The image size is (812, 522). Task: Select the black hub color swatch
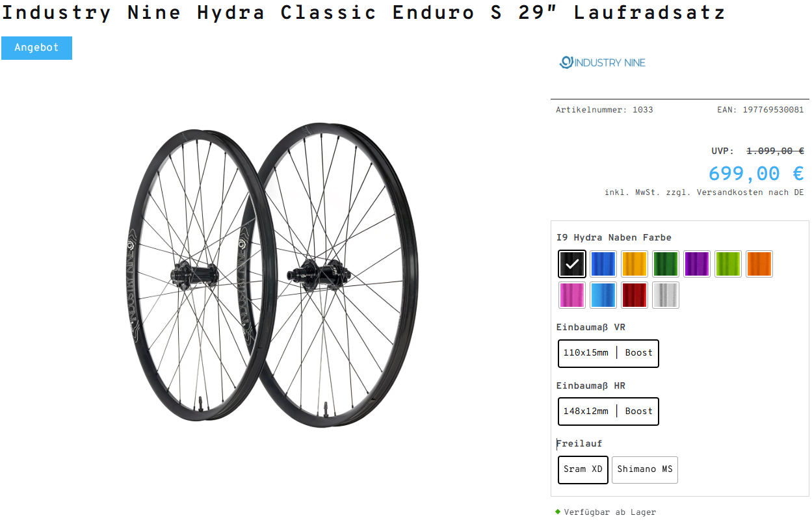(x=572, y=264)
